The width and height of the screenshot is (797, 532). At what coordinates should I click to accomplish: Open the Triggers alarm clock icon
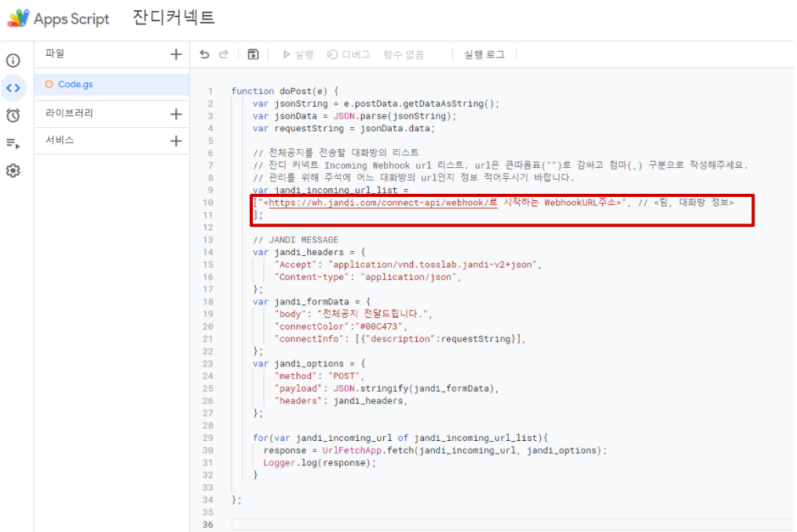tap(13, 115)
